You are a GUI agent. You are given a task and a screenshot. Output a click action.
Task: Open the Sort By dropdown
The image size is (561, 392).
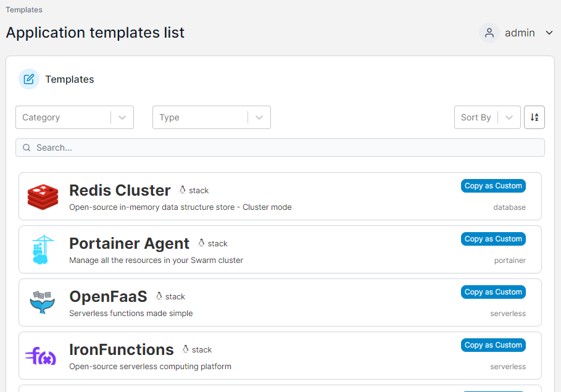tap(488, 117)
